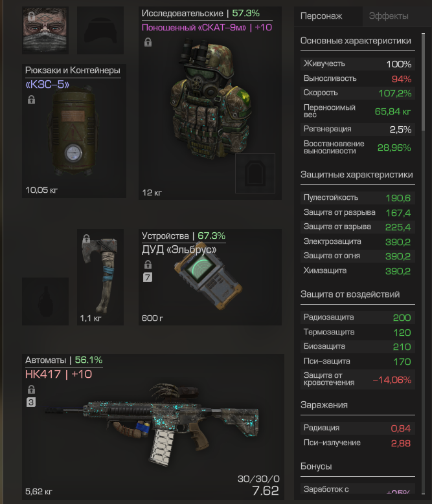
Task: Click the Поношенный «СКАТ-9м» +10 title
Action: 207,28
